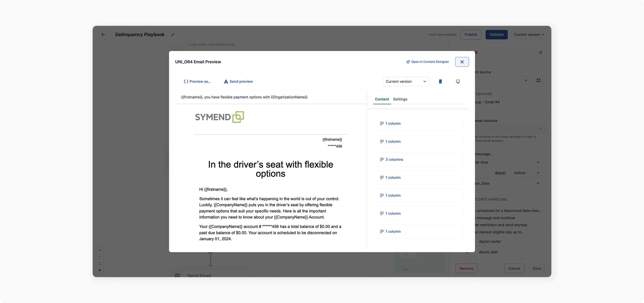Open the header Current version dropdown
The height and width of the screenshot is (303, 644).
pyautogui.click(x=529, y=35)
